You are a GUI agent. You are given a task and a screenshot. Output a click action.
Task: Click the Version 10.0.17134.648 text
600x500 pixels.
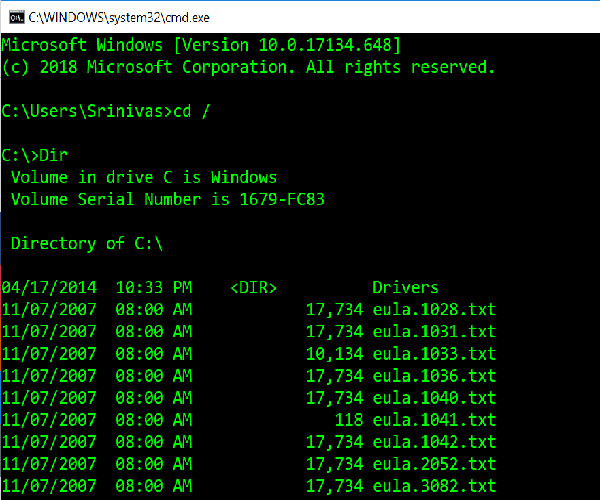tap(287, 45)
